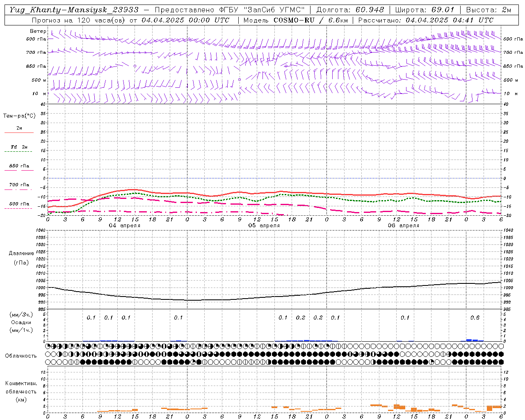This screenshot has height=420, width=525.
Task: Select the forecast start text 04.04.2025 00:00 UTC
Action: tap(185, 20)
